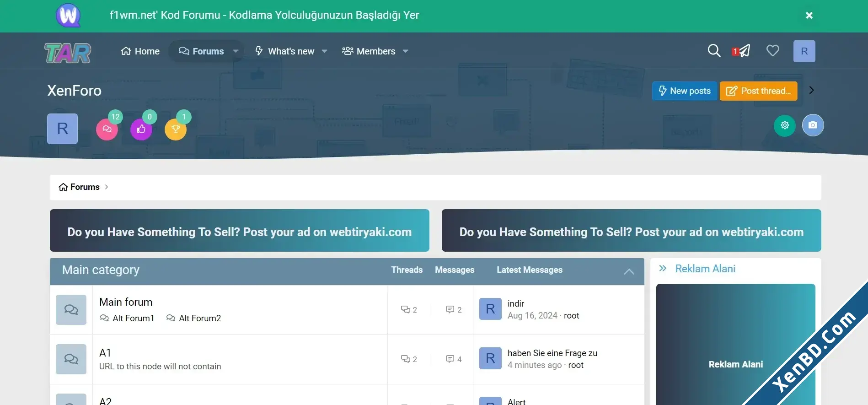Click root username in A1 row
Viewport: 868px width, 405px height.
click(576, 365)
